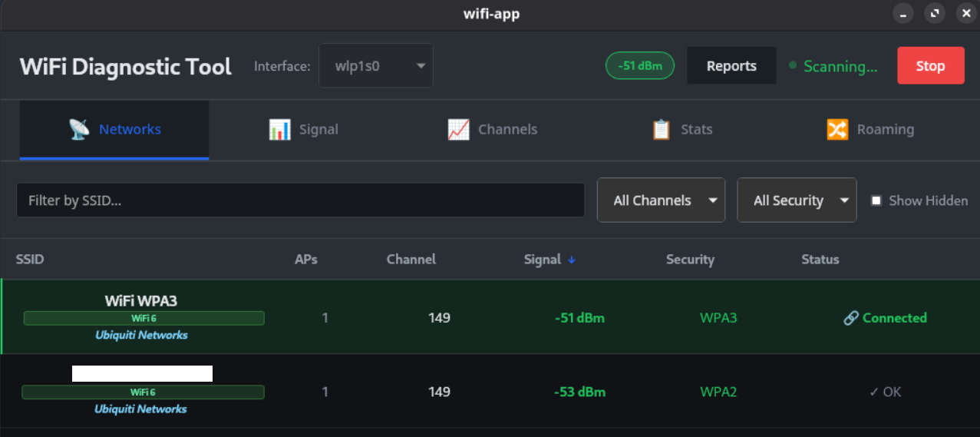The width and height of the screenshot is (980, 437).
Task: Sort by the Status column header
Action: 820,260
